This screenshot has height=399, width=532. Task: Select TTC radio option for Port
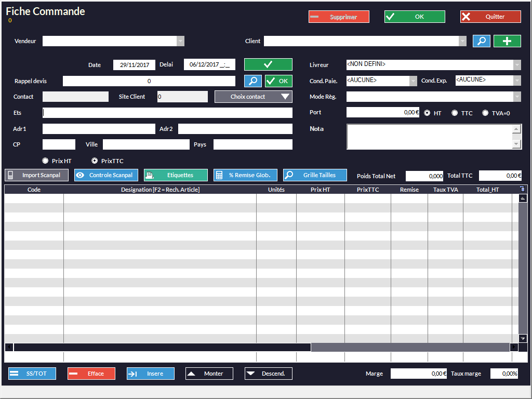coord(455,113)
